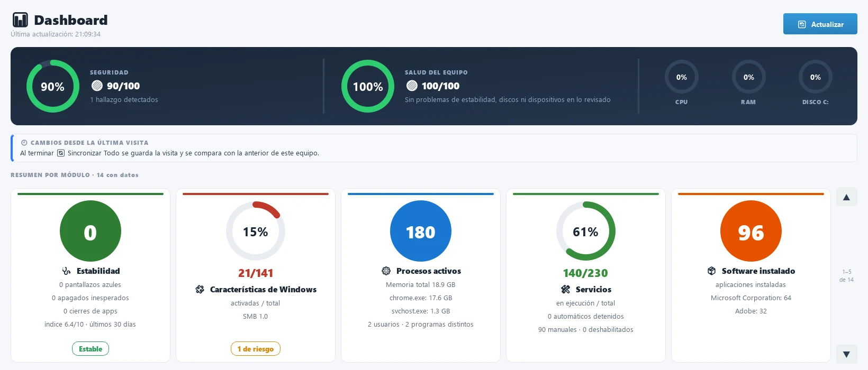The width and height of the screenshot is (868, 370).
Task: Open the 61% Servicios ring chart
Action: click(586, 231)
